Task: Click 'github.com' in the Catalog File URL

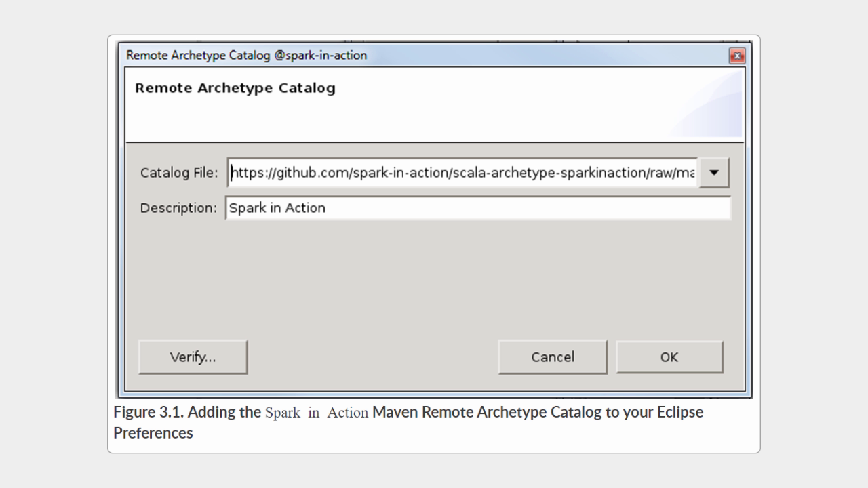Action: point(312,173)
